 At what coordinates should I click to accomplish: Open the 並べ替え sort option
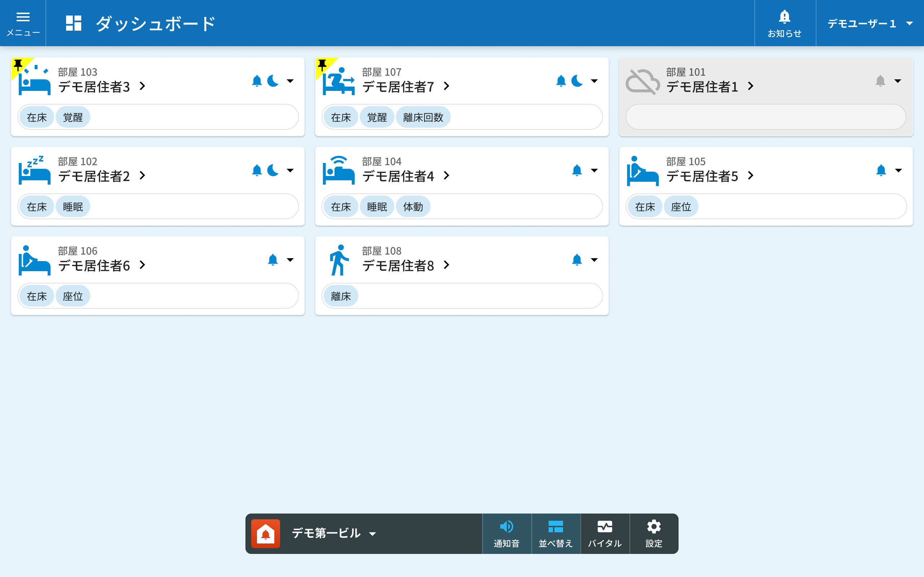[x=555, y=533]
